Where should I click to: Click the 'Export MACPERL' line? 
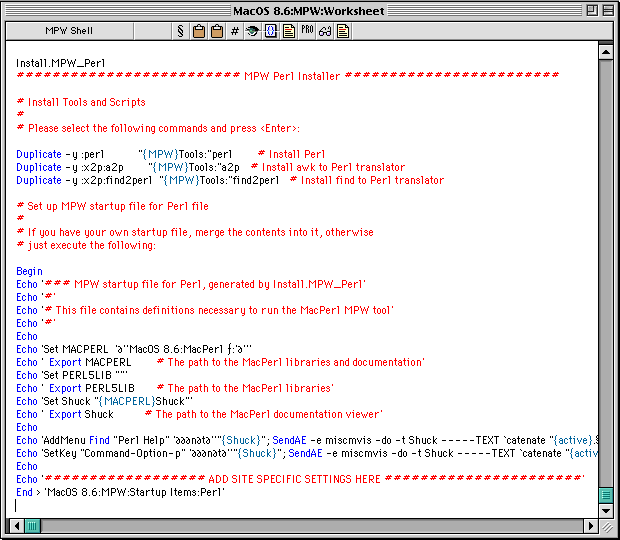point(220,362)
